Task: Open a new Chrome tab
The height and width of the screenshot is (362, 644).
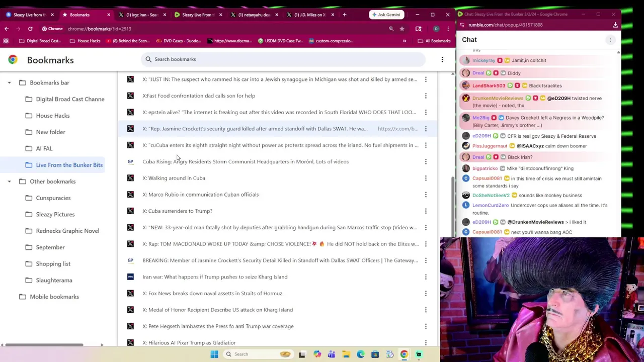Action: coord(344,15)
